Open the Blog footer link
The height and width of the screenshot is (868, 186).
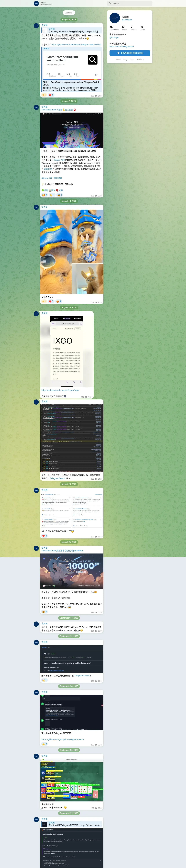[125, 60]
